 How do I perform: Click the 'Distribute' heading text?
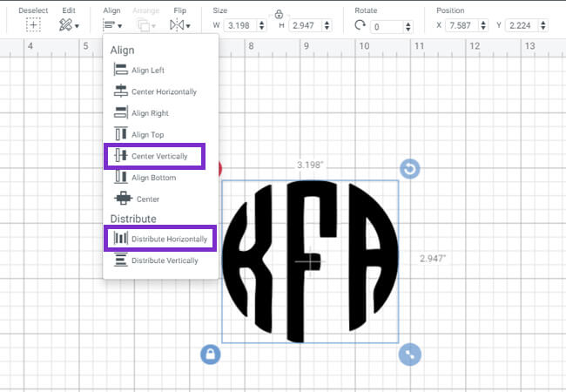coord(133,219)
